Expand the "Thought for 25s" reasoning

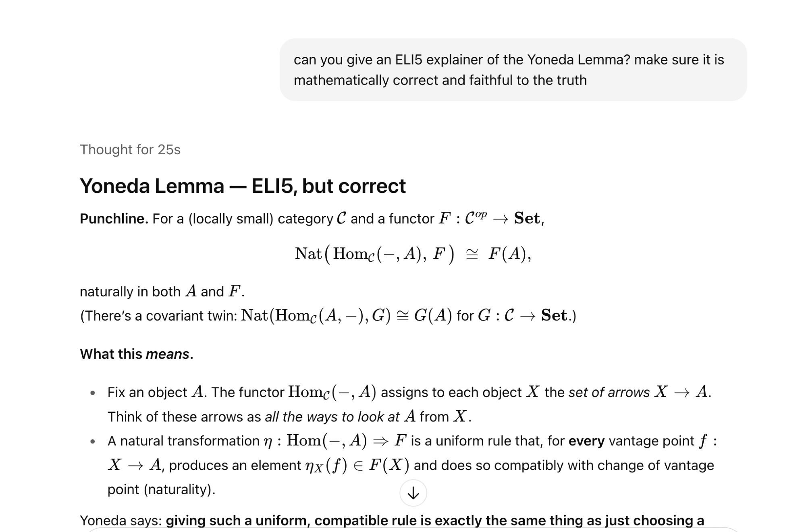pyautogui.click(x=130, y=149)
